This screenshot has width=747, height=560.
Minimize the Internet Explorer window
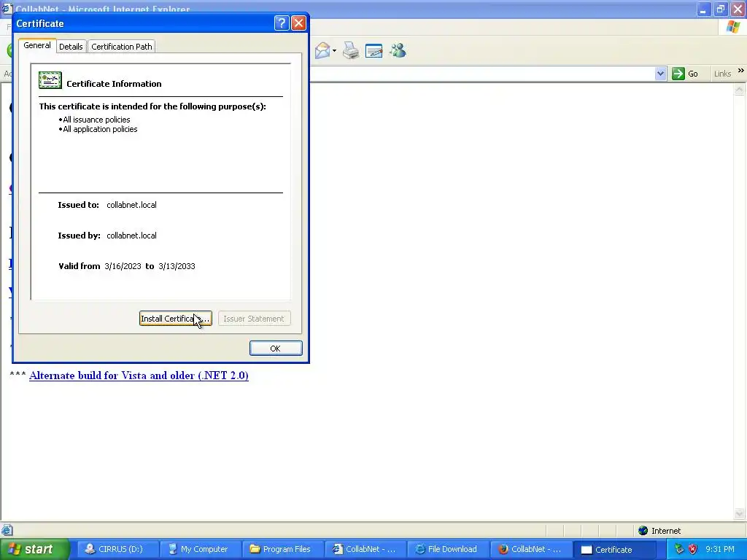[703, 9]
